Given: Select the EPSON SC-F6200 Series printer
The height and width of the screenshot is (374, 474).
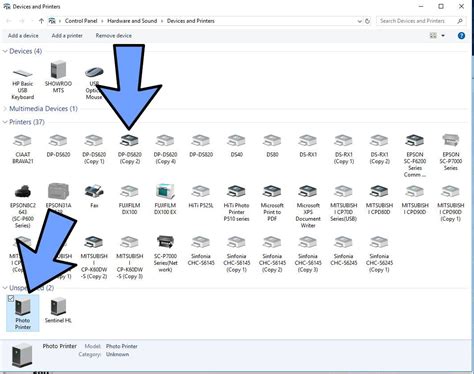Looking at the screenshot, I should (x=415, y=156).
